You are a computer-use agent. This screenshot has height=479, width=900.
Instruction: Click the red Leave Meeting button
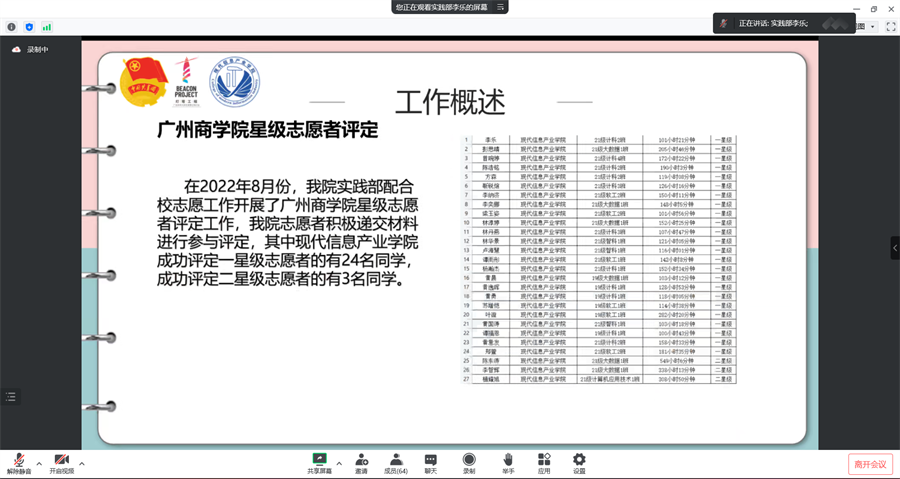tap(870, 464)
